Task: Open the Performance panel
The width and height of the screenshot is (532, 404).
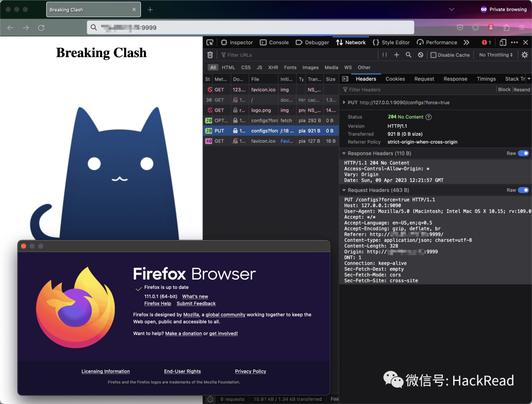Action: coord(436,42)
